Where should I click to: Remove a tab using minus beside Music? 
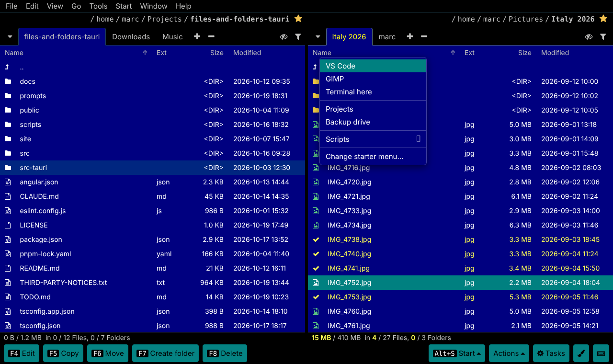click(x=211, y=36)
